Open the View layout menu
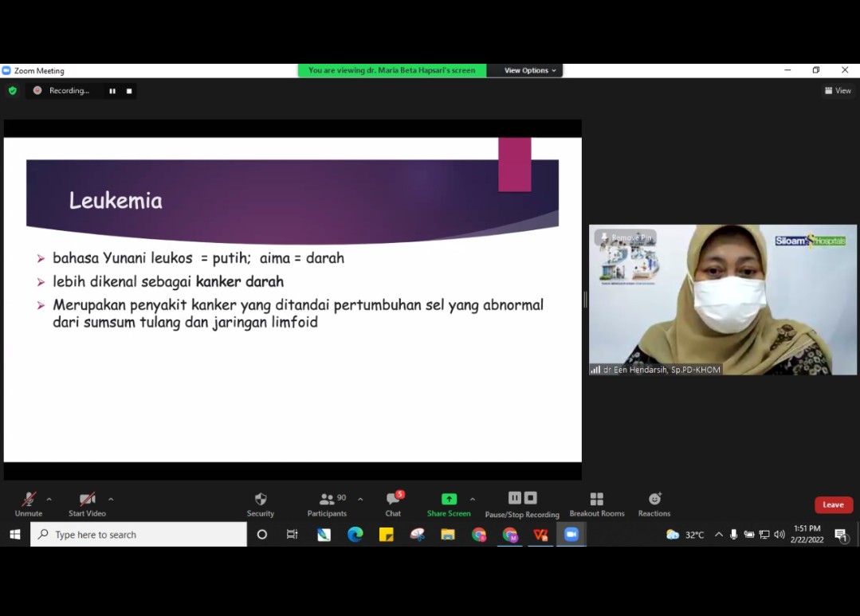Screen dimensions: 860x616 tap(838, 91)
